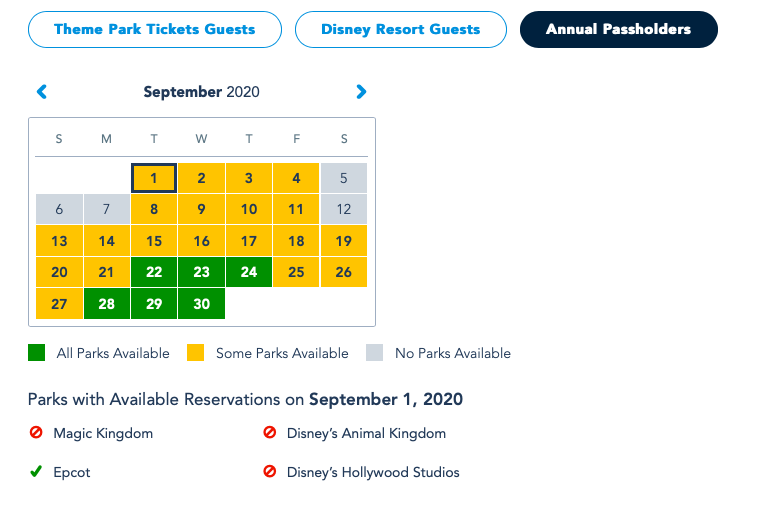Go to previous month with left arrow
This screenshot has width=769, height=507.
pos(42,92)
